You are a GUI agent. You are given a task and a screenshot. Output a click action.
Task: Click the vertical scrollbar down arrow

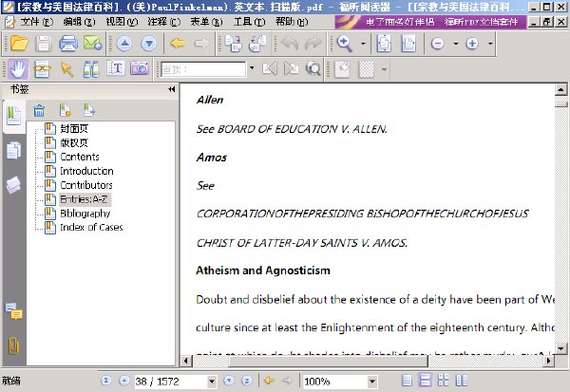coord(560,348)
